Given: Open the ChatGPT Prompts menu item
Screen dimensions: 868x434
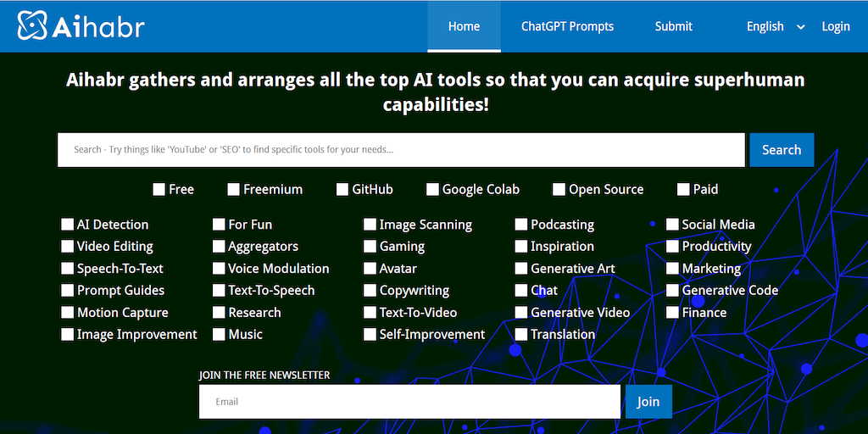Looking at the screenshot, I should [x=567, y=26].
